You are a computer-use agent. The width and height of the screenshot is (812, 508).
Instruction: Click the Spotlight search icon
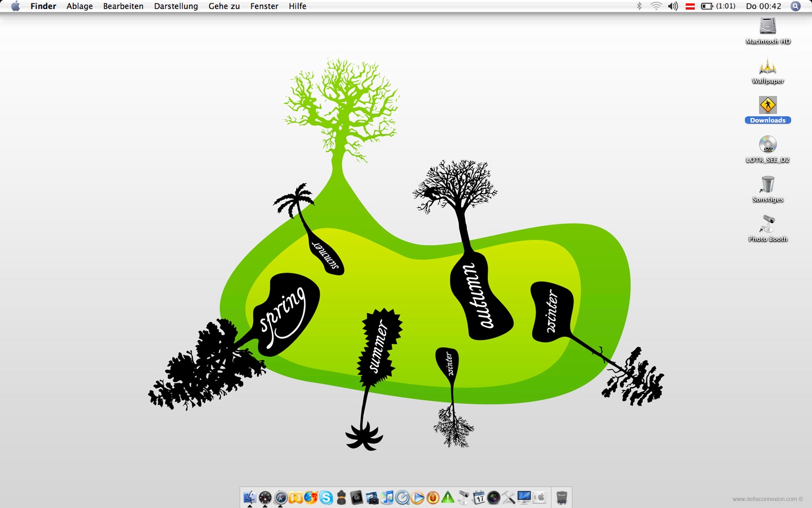coord(796,6)
